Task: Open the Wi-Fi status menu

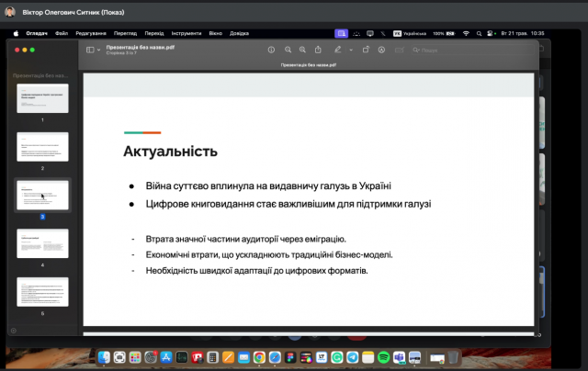Action: pyautogui.click(x=466, y=33)
